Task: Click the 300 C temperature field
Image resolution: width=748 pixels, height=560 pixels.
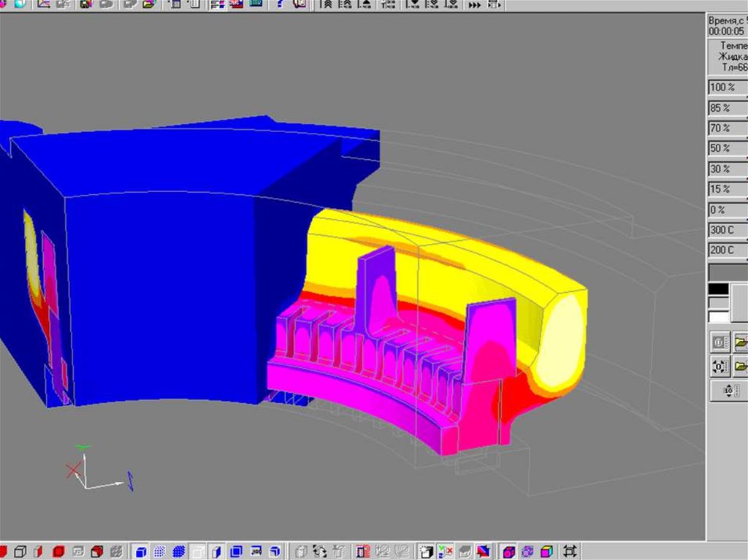Action: click(x=726, y=231)
